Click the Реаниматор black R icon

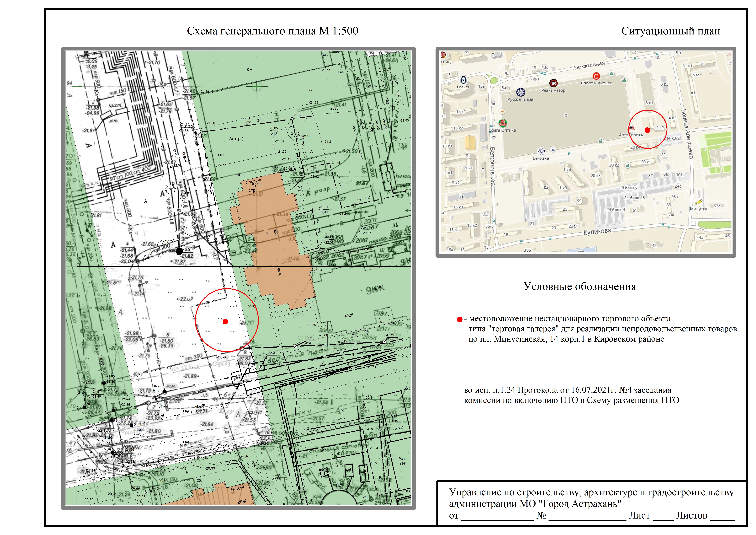pyautogui.click(x=553, y=83)
